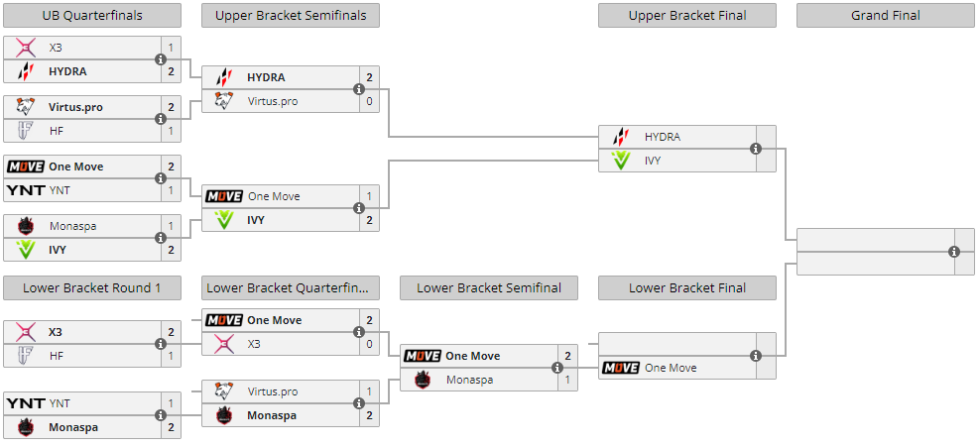
Task: Show details icon for One Move vs YNT
Action: click(161, 178)
